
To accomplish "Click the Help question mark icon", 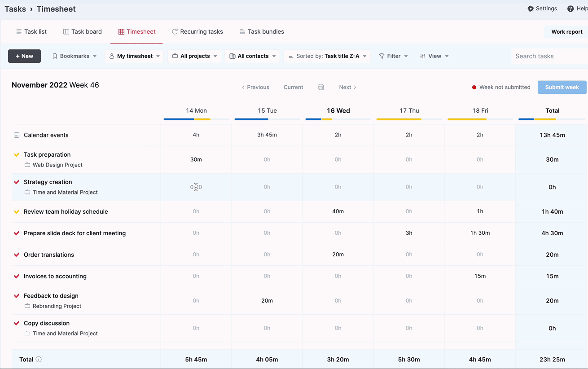I will tap(570, 9).
